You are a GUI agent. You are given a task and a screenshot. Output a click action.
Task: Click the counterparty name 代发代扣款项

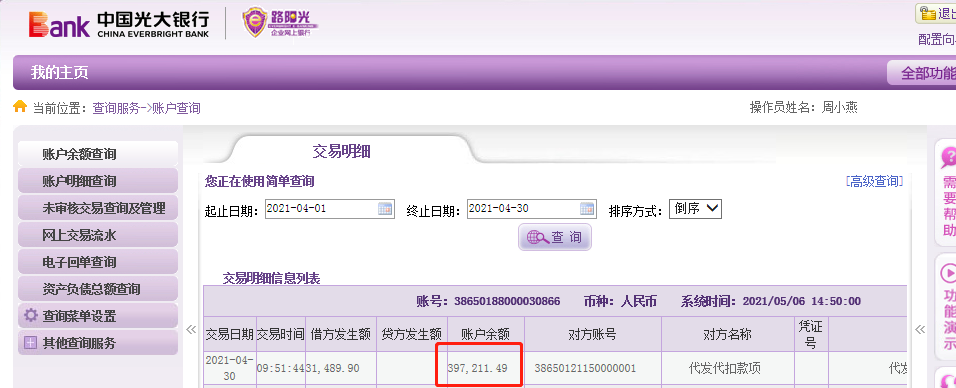tap(724, 368)
